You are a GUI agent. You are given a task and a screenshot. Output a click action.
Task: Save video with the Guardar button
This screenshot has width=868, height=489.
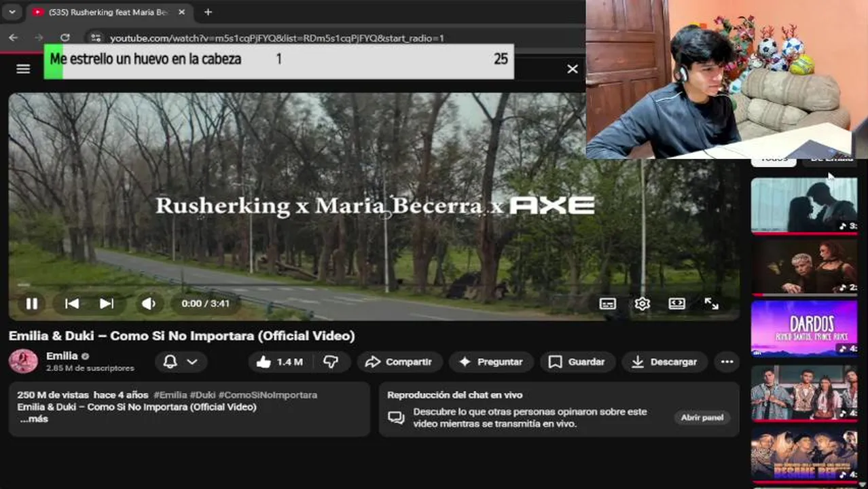pyautogui.click(x=577, y=362)
